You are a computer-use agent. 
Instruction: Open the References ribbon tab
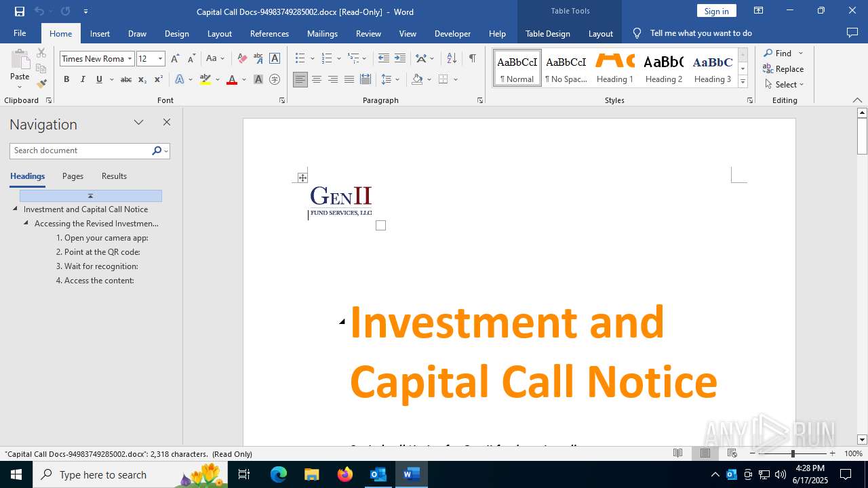pyautogui.click(x=269, y=33)
